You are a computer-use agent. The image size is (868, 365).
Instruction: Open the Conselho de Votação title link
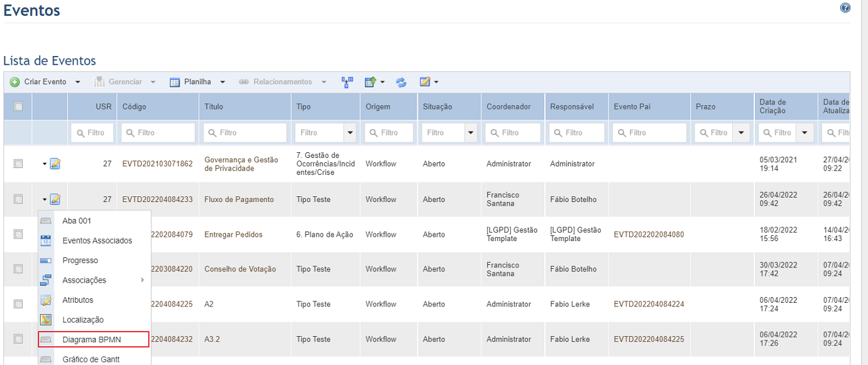pyautogui.click(x=240, y=269)
